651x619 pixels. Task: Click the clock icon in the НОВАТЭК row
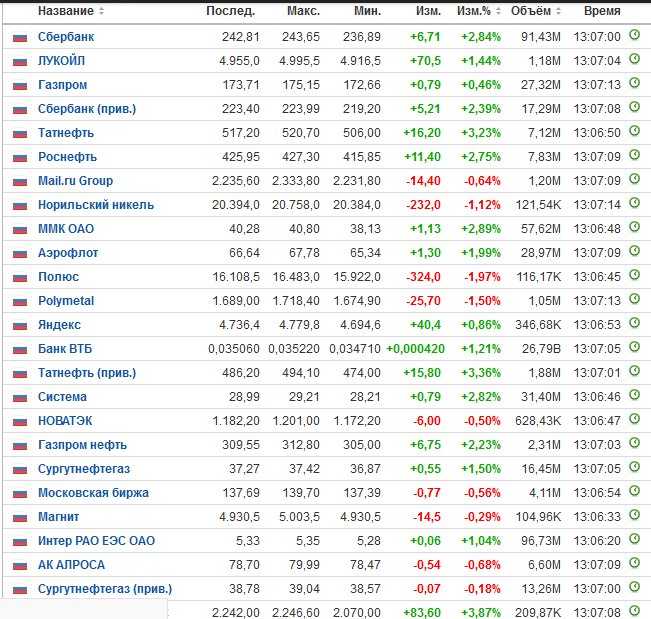pos(634,418)
